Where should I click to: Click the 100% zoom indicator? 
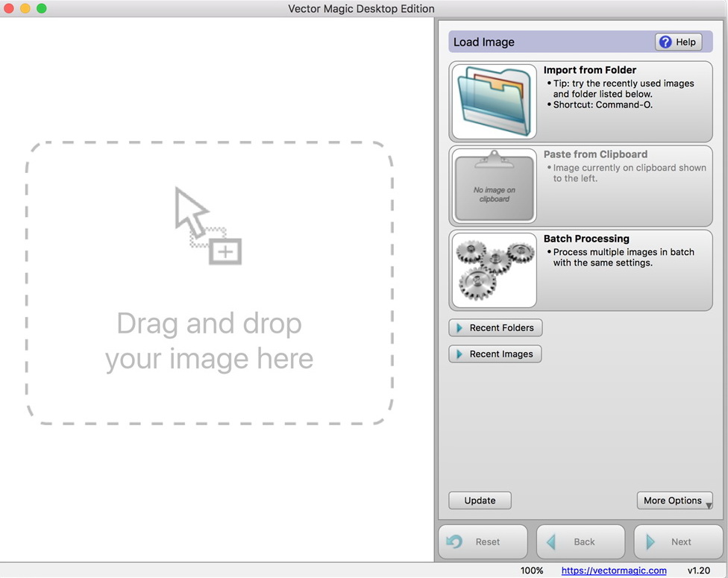tap(532, 571)
